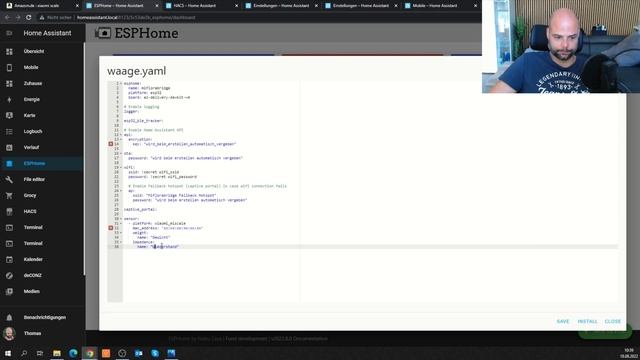Click the Logbuch sidebar label
The image size is (640, 360).
tap(33, 131)
